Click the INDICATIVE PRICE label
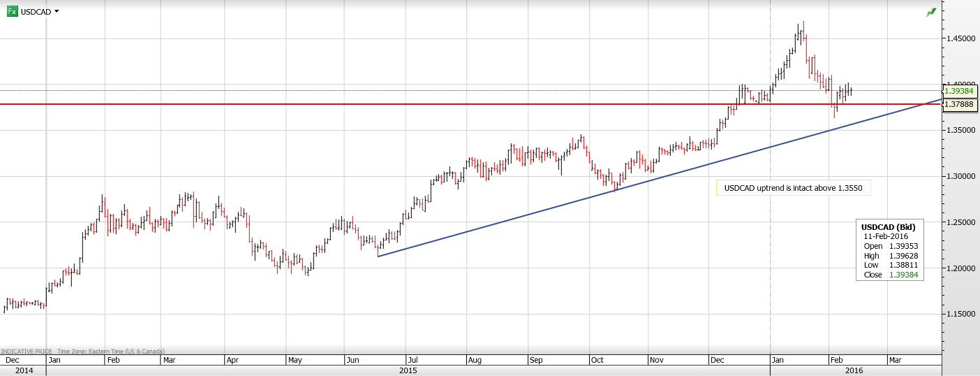The width and height of the screenshot is (980, 376). click(x=26, y=352)
